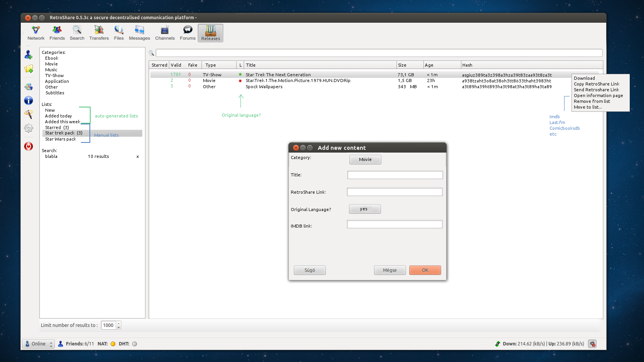Open the Imdb link
This screenshot has height=362, width=644.
(554, 116)
